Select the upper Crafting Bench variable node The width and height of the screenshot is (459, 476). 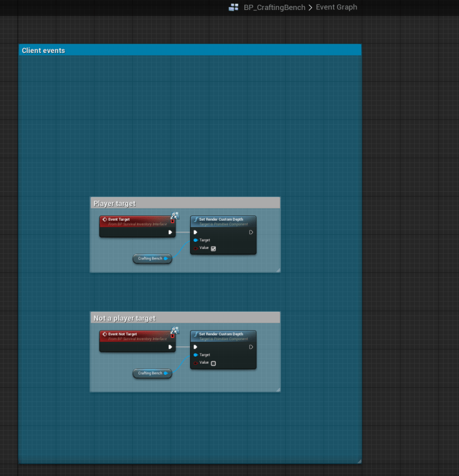click(x=149, y=258)
